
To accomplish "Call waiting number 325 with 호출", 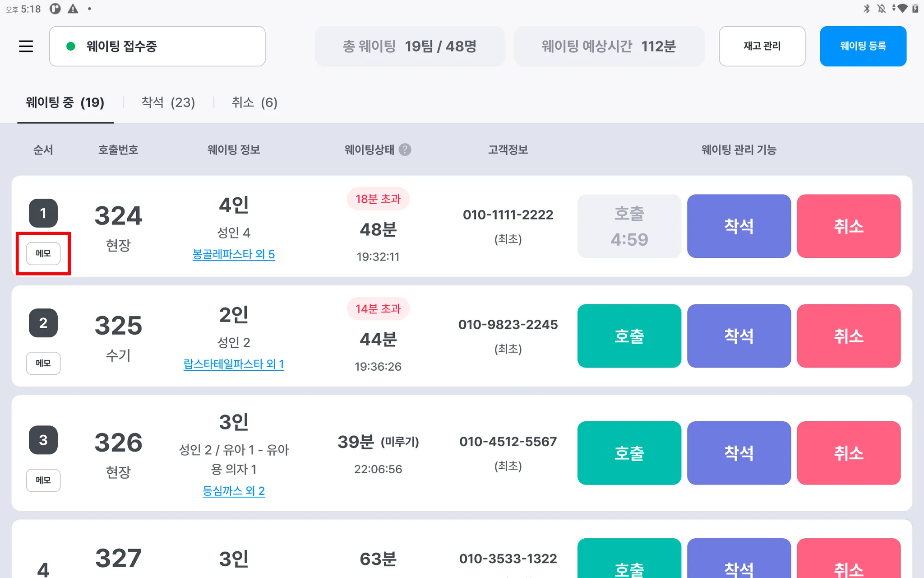I will 629,336.
